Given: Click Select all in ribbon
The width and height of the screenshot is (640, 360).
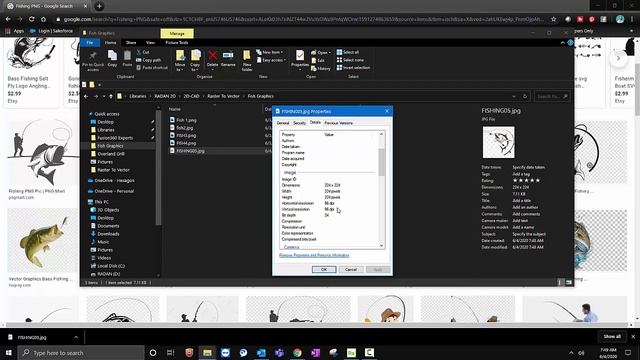Looking at the screenshot, I should pyautogui.click(x=348, y=52).
